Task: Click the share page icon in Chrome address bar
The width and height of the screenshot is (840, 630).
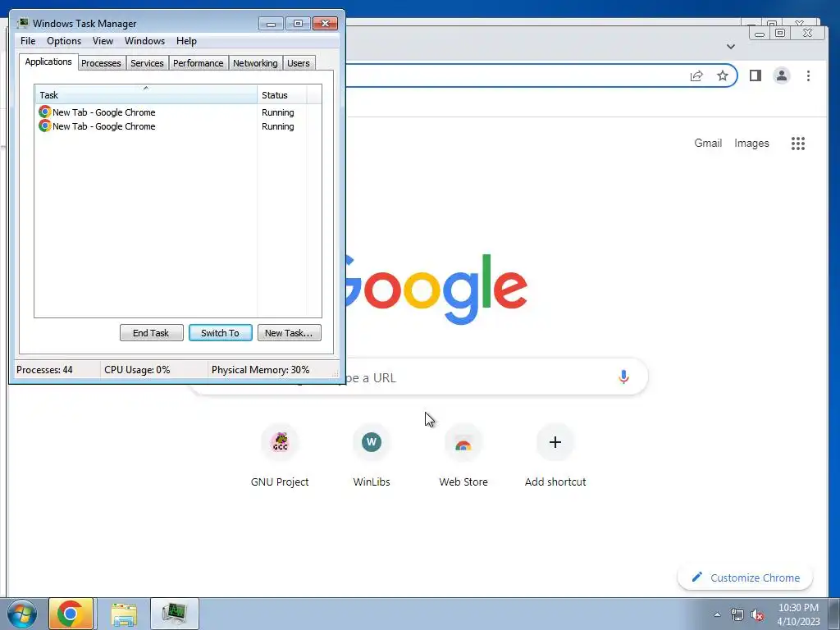Action: (x=696, y=75)
